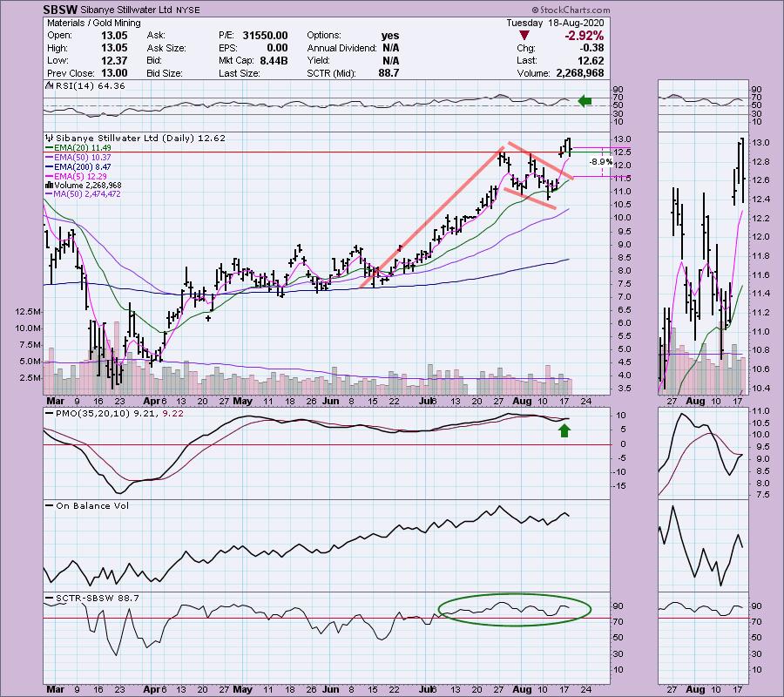Click the header Volume value 2,268,968
The image size is (784, 697).
point(580,73)
